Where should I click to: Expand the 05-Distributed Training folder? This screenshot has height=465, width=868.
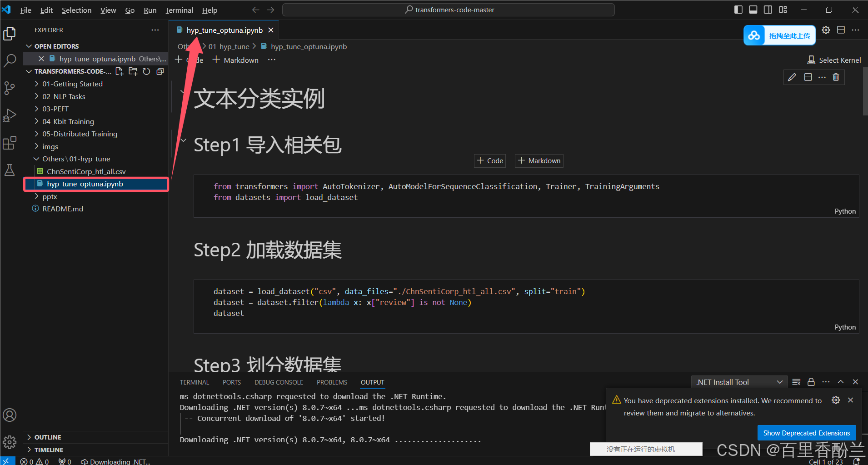[x=36, y=134]
